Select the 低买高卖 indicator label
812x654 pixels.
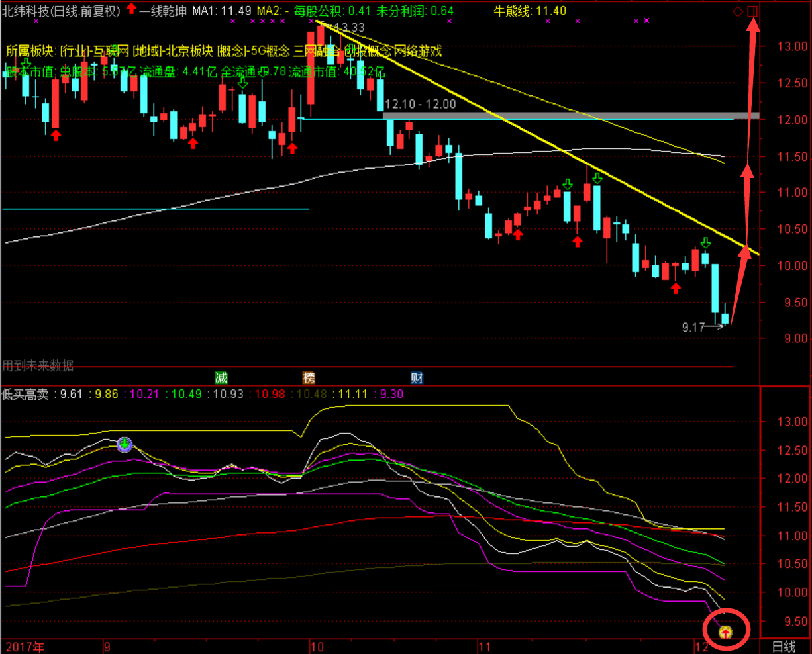point(25,395)
